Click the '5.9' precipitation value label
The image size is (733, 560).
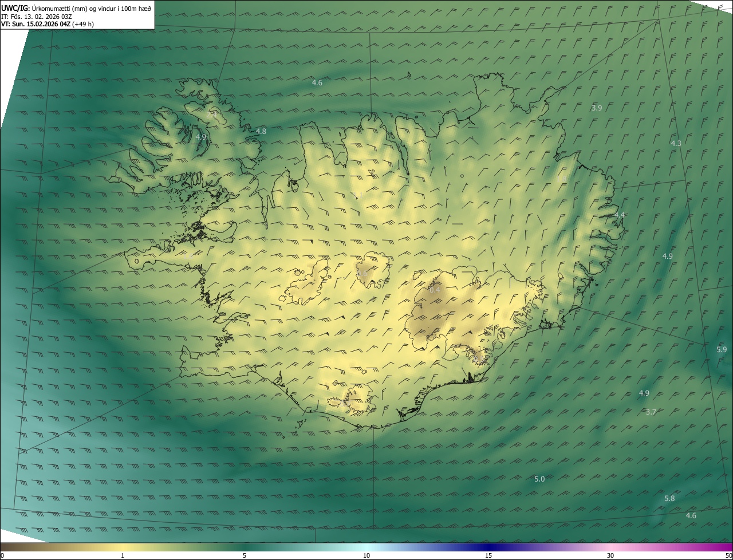point(722,349)
